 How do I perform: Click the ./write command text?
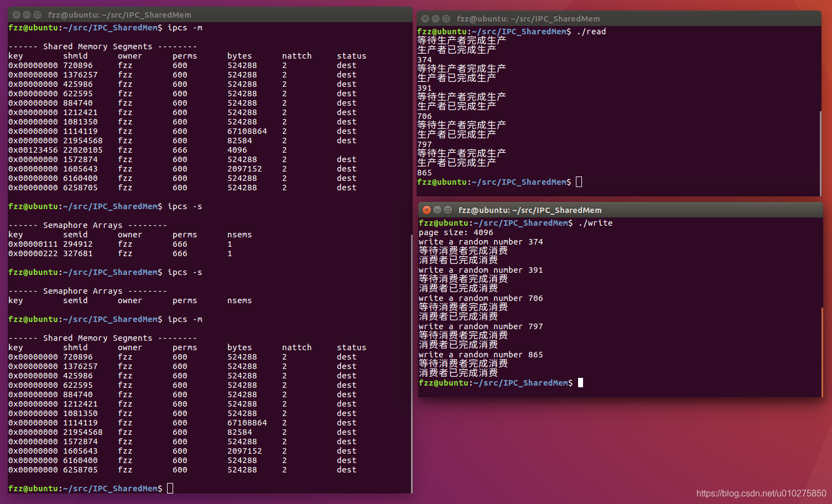[x=595, y=223]
